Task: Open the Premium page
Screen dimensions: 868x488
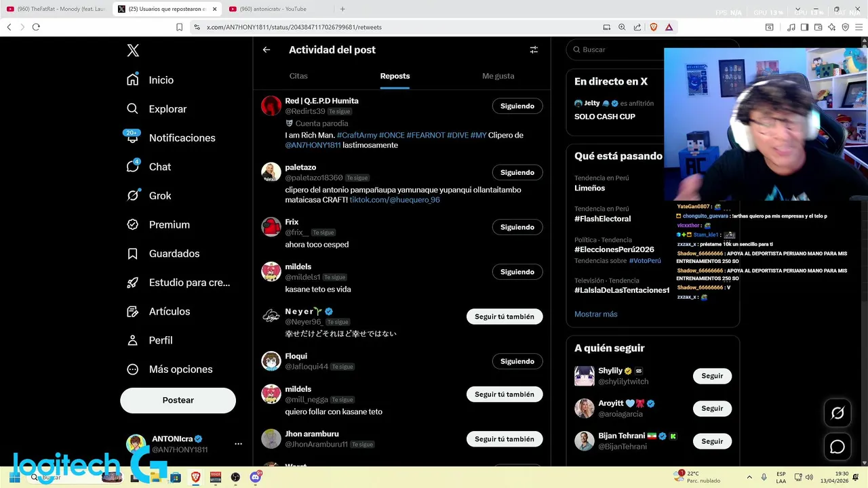Action: [x=158, y=225]
